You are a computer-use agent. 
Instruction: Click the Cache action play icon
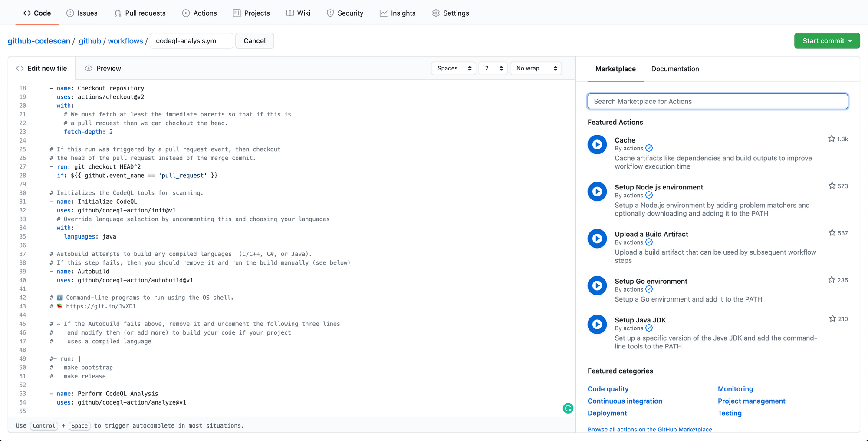point(597,145)
